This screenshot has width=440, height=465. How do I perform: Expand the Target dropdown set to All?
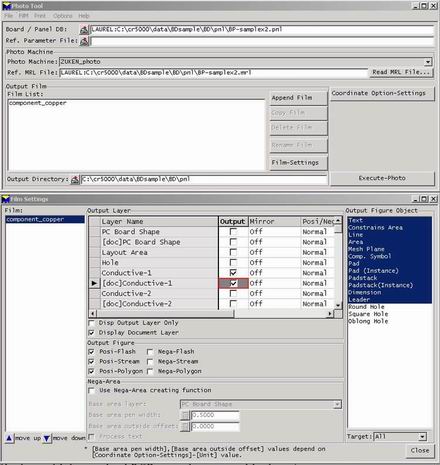point(422,437)
